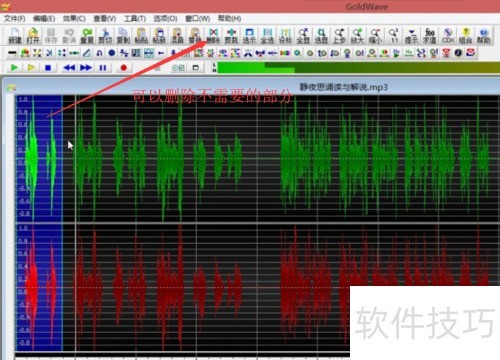Click the 重复 (Redo) toolbar icon
This screenshot has height=360, width=500.
(x=87, y=36)
